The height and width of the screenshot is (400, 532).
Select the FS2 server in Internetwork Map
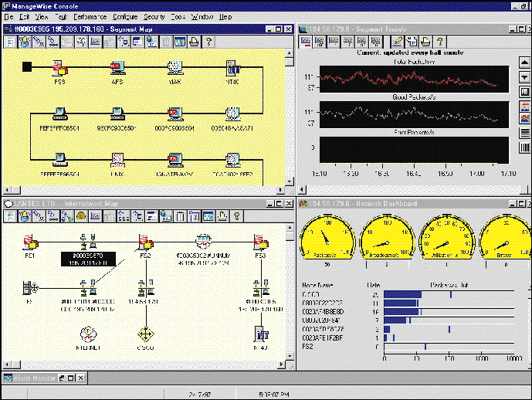146,242
